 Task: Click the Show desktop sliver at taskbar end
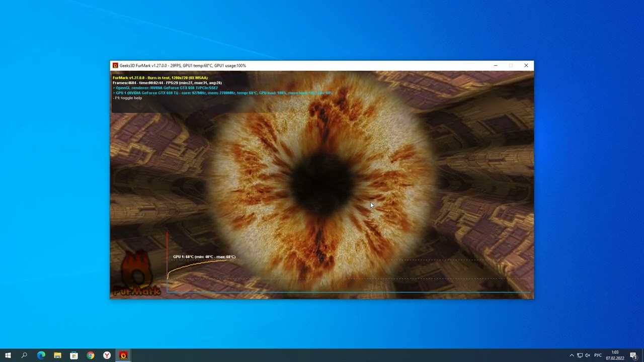coord(642,355)
